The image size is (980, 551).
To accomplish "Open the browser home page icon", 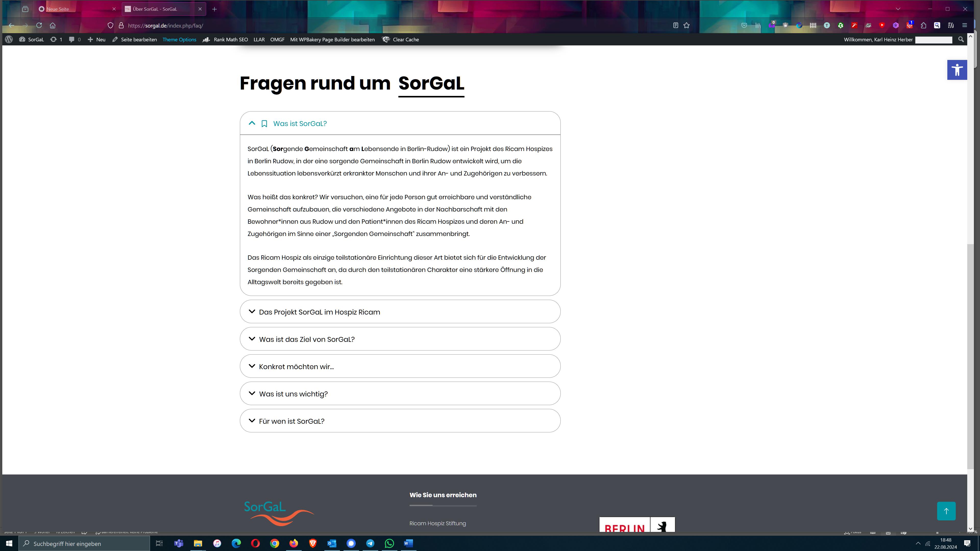I will coord(53,26).
